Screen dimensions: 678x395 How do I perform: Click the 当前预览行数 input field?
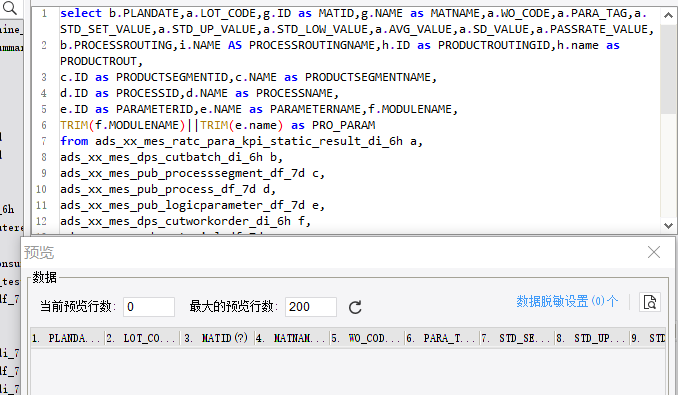point(149,307)
